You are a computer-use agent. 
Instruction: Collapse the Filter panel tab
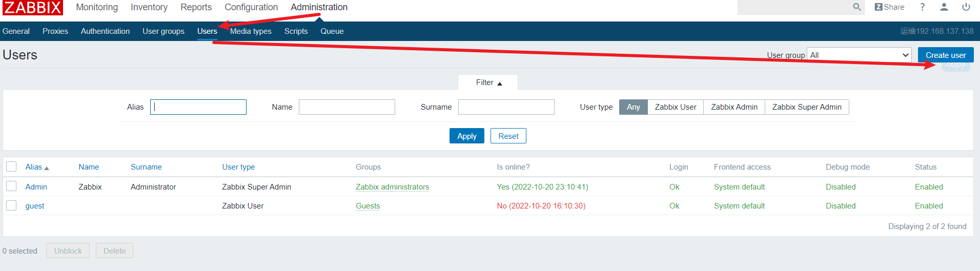click(x=488, y=82)
